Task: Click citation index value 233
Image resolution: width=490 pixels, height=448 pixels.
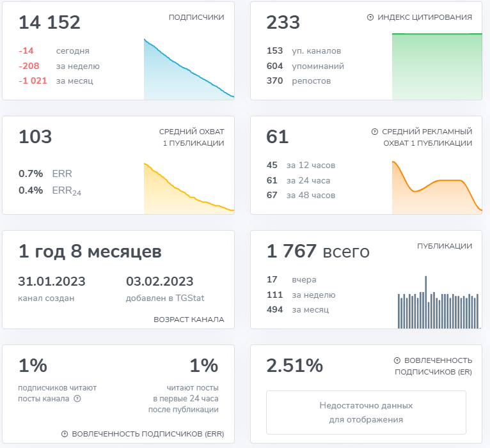Action: 283,22
